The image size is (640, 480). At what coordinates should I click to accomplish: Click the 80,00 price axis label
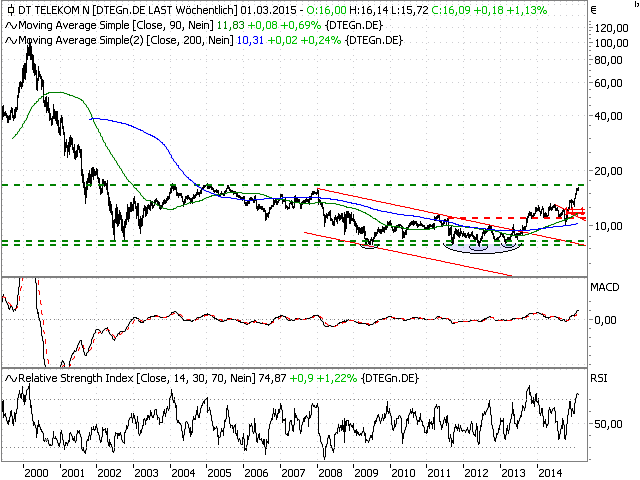pos(608,60)
